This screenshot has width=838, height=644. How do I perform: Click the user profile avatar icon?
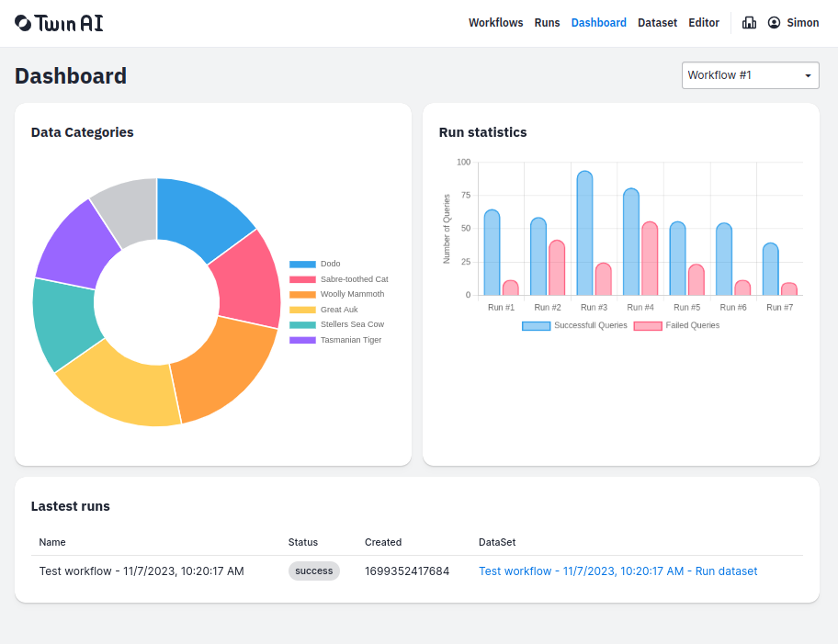[x=774, y=22]
